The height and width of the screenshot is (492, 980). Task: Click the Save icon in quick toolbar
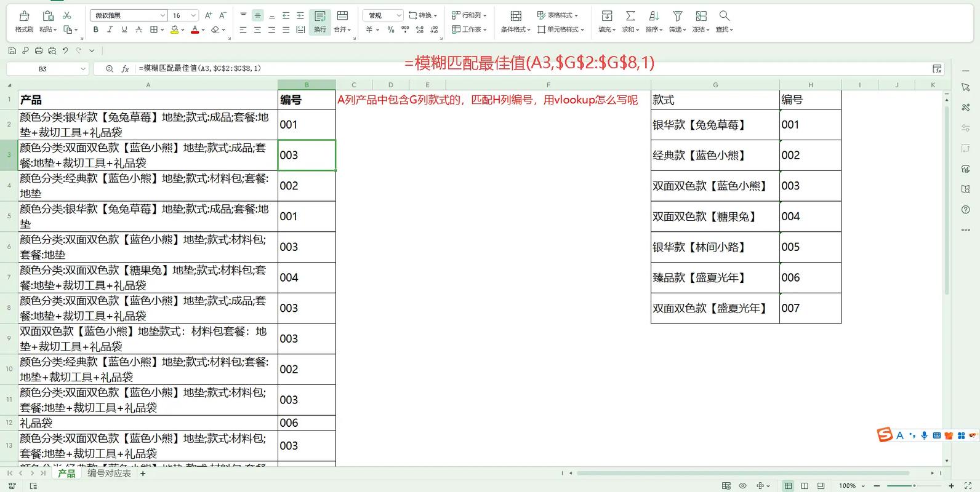(12, 51)
